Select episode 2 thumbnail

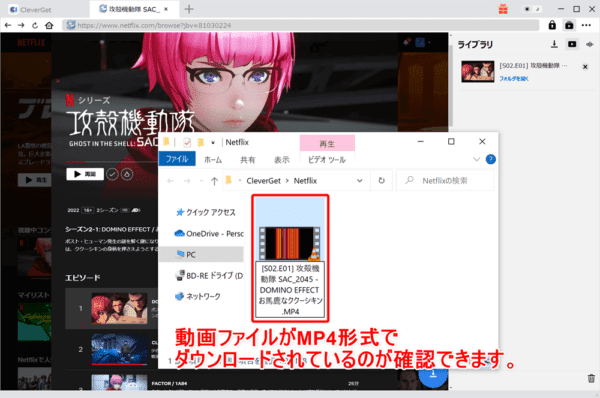119,349
